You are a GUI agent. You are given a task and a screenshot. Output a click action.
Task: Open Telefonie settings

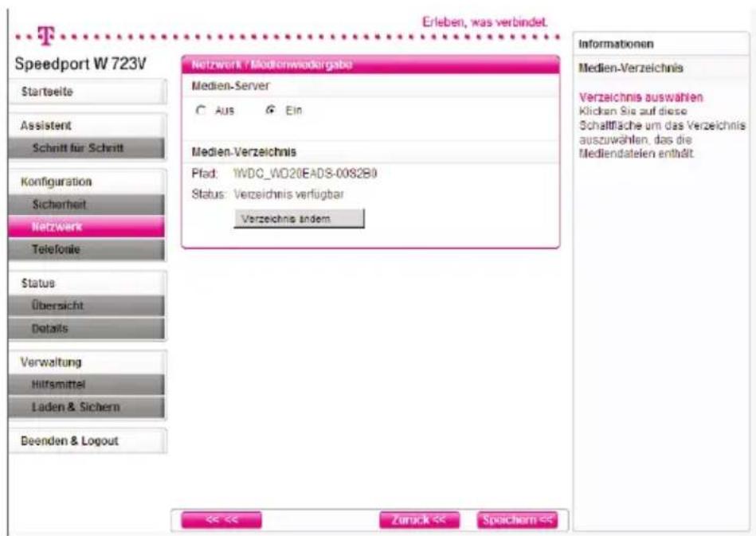click(x=86, y=250)
